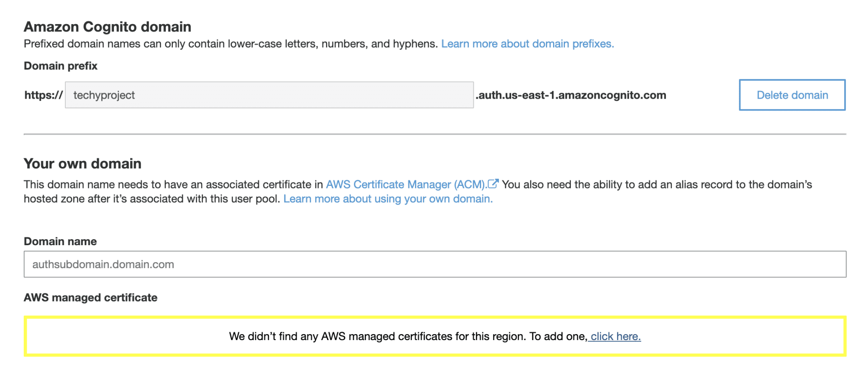Click the Domain name label
The width and height of the screenshot is (868, 382).
(x=60, y=241)
